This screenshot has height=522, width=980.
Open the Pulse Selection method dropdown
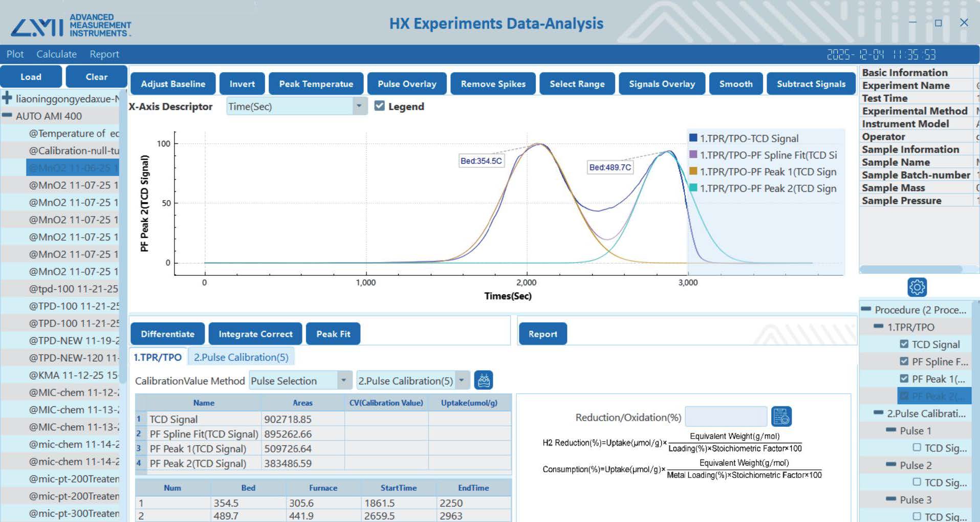coord(343,380)
